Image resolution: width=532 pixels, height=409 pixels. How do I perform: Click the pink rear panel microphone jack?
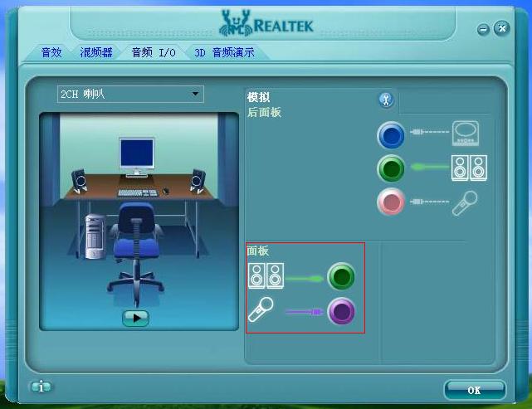tap(391, 202)
